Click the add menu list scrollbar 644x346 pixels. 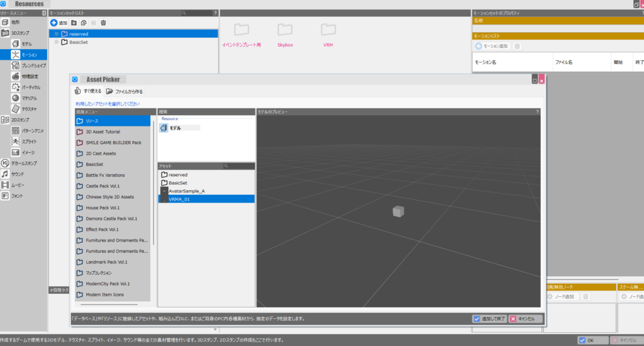click(x=153, y=182)
